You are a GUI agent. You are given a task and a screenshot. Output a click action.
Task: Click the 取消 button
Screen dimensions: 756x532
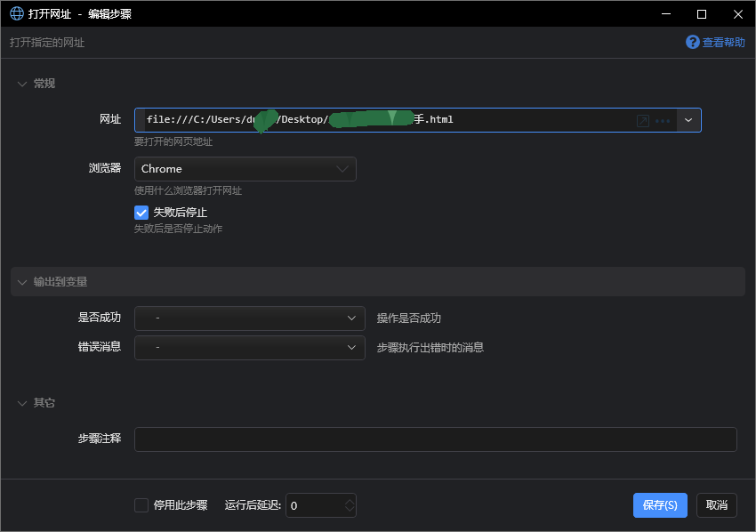(x=716, y=505)
